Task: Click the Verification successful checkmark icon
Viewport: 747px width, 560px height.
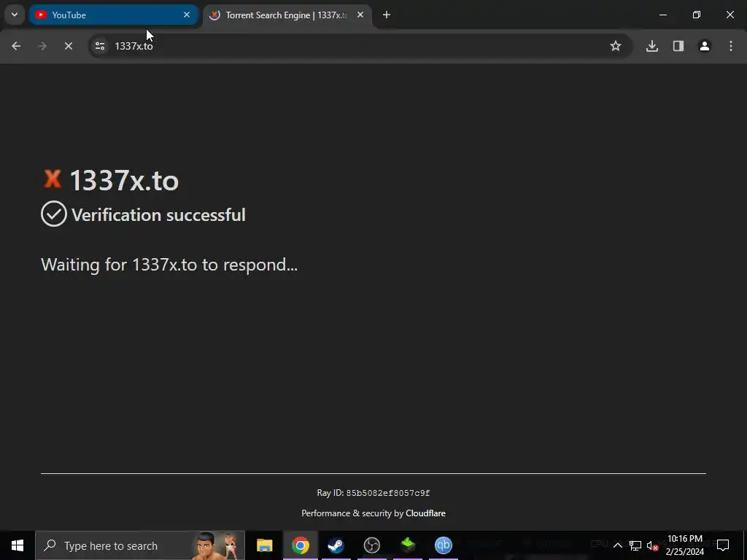Action: pyautogui.click(x=54, y=214)
